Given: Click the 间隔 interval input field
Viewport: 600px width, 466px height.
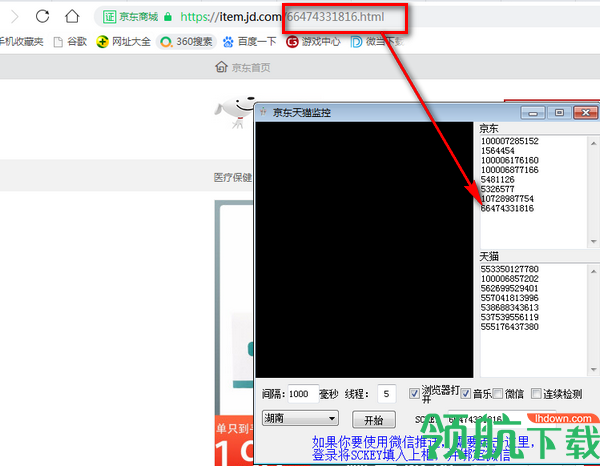Looking at the screenshot, I should click(x=303, y=394).
